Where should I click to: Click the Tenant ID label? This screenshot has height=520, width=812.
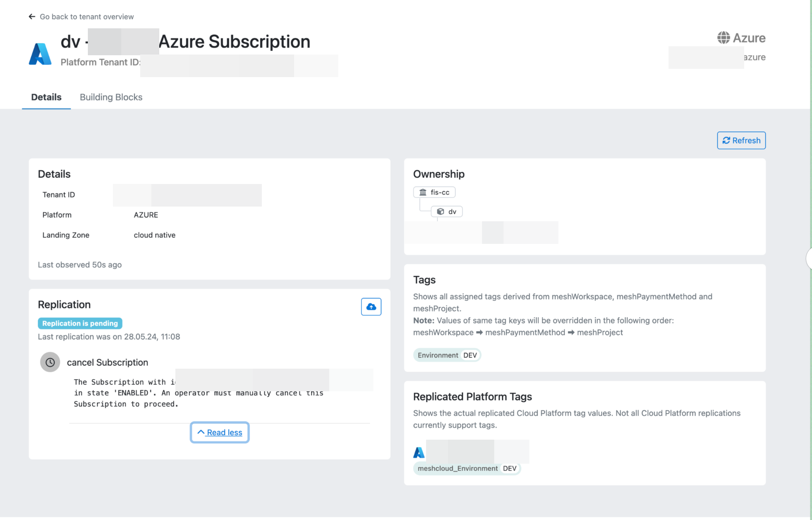58,195
